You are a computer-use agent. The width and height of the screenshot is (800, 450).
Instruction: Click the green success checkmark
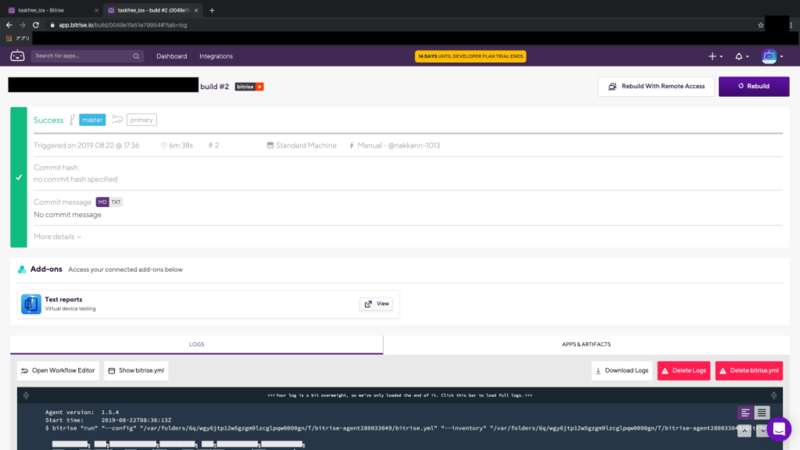coord(19,178)
